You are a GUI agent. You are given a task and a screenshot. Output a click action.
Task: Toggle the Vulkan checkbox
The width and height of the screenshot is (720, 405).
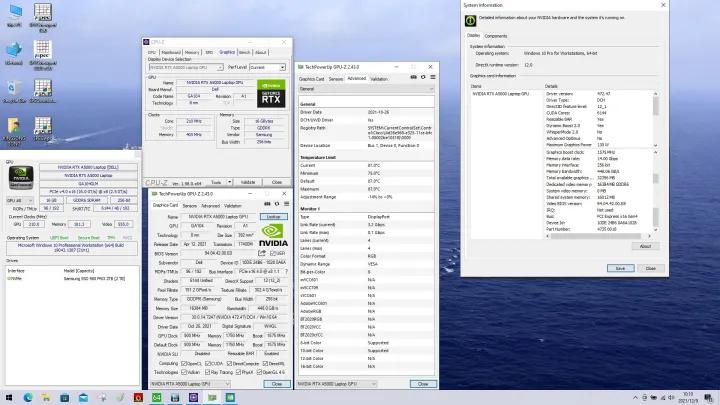point(184,372)
